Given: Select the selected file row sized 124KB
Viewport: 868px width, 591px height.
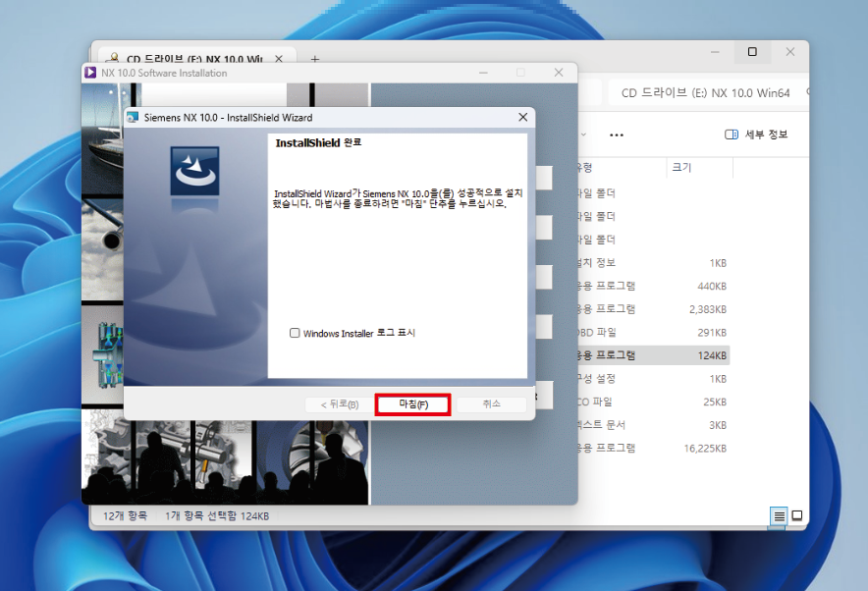Looking at the screenshot, I should pos(654,355).
